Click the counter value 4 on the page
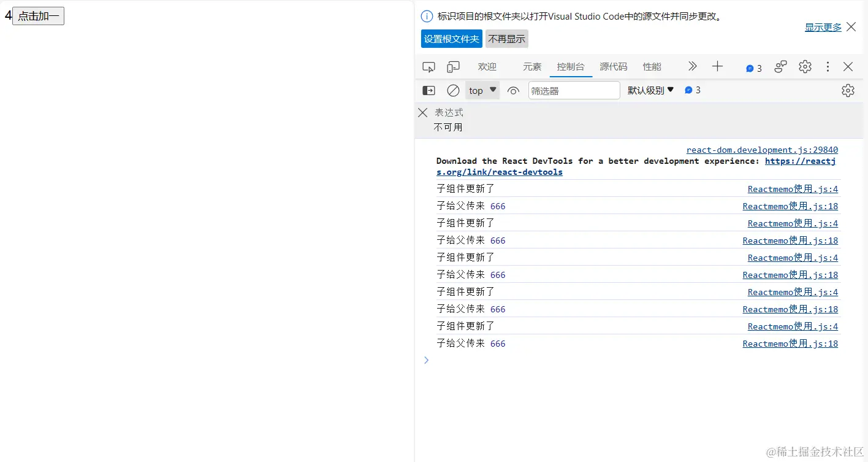 8,15
